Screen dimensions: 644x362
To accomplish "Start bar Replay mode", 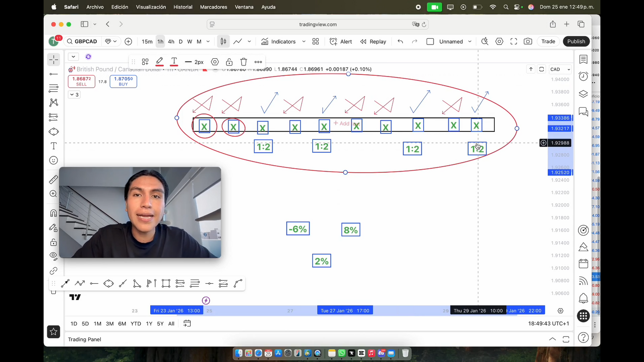I will 373,41.
